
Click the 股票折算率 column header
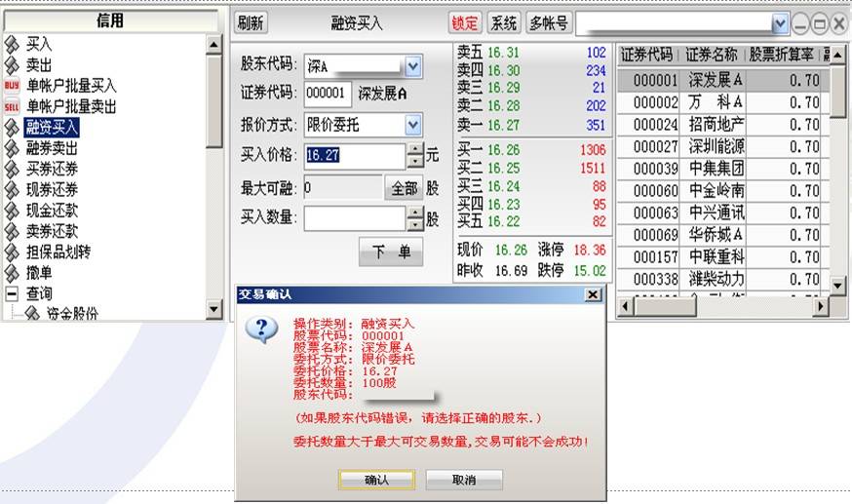[782, 55]
